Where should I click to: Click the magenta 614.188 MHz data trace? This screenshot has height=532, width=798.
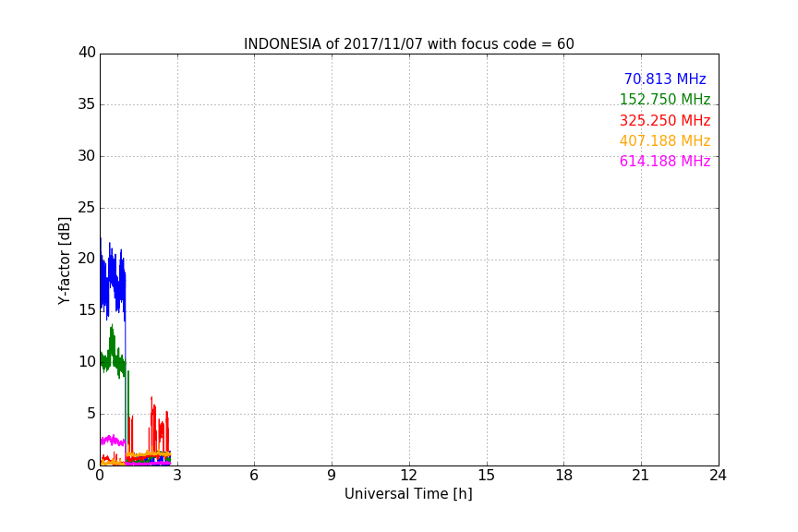coord(113,441)
